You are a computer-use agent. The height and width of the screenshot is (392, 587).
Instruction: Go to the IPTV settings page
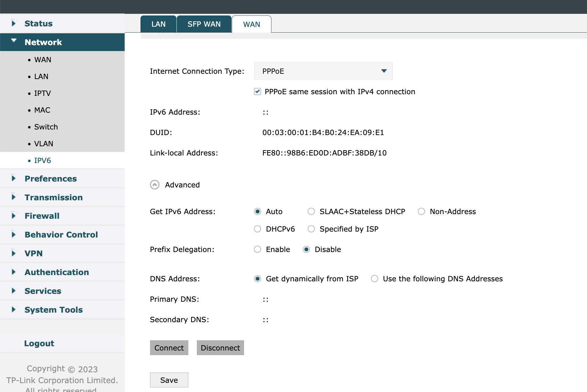click(x=42, y=93)
